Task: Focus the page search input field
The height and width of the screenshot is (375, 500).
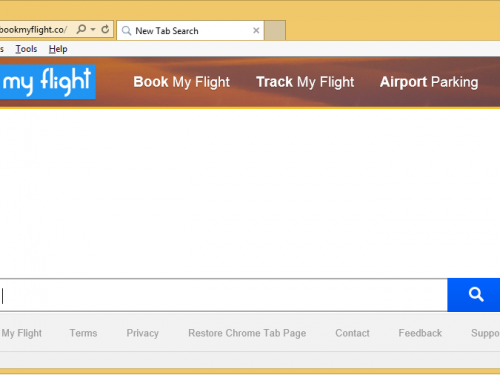Action: coord(223,295)
